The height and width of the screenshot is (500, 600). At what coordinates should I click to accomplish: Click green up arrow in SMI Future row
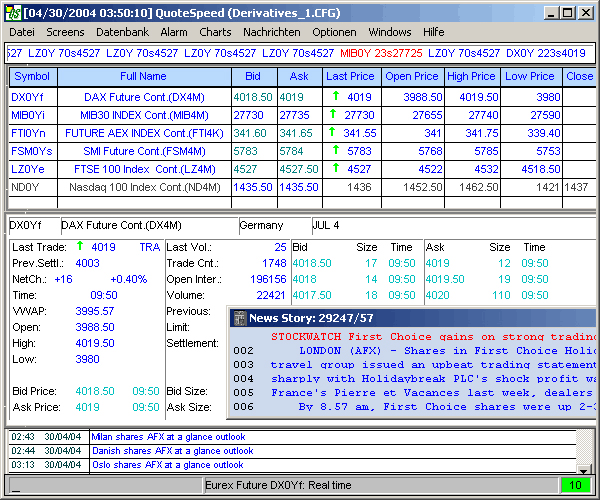336,151
